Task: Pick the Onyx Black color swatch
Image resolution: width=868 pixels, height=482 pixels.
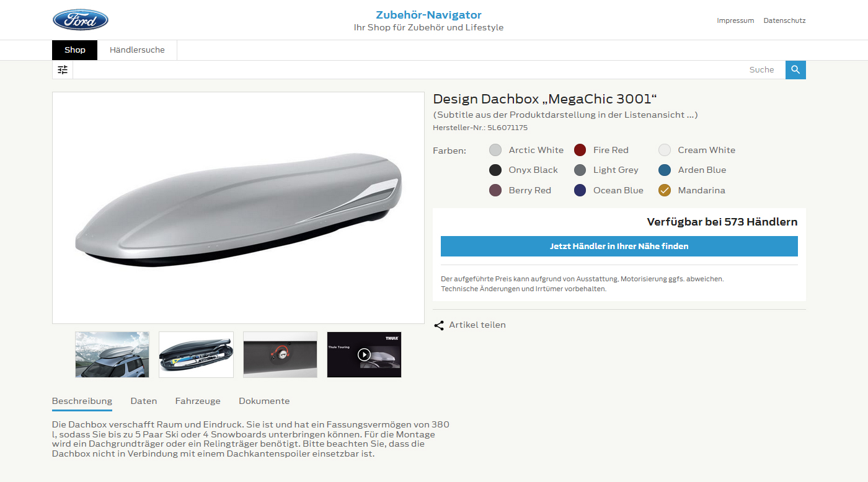Action: [495, 170]
